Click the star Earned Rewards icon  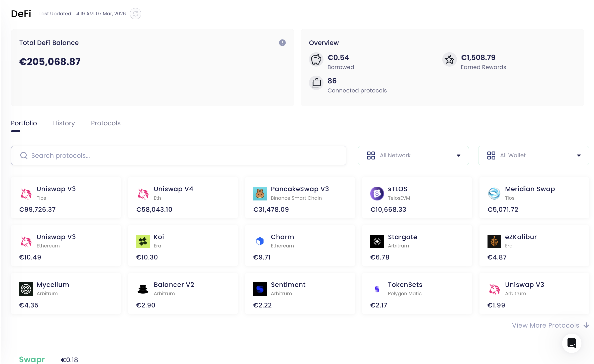pyautogui.click(x=449, y=60)
